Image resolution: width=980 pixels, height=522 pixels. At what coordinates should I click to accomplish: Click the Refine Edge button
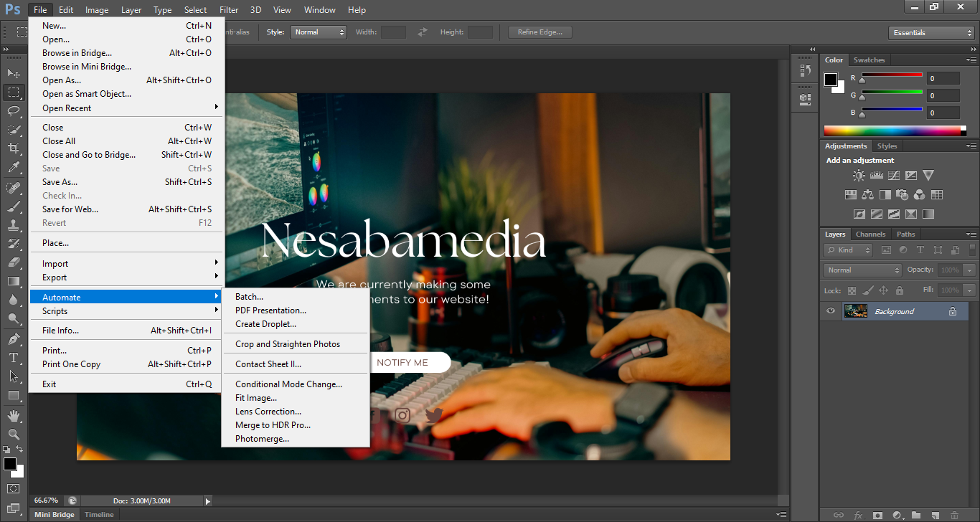[x=540, y=32]
